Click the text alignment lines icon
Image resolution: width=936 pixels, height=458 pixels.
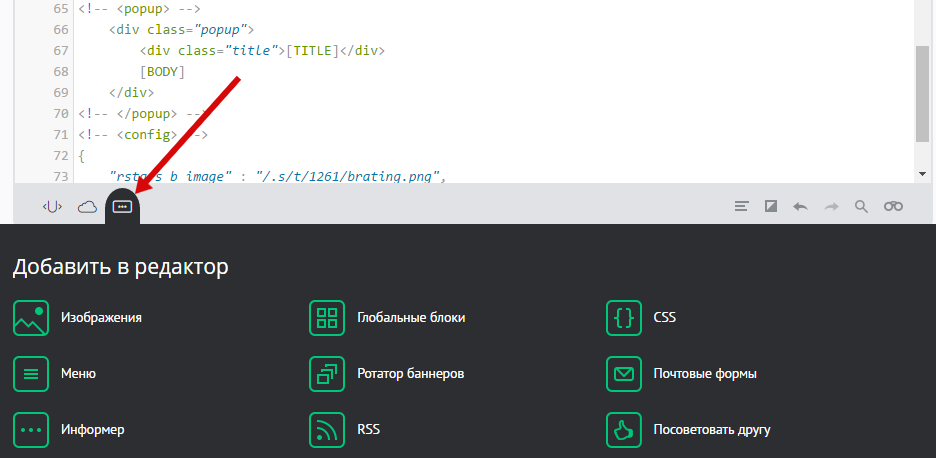(741, 207)
